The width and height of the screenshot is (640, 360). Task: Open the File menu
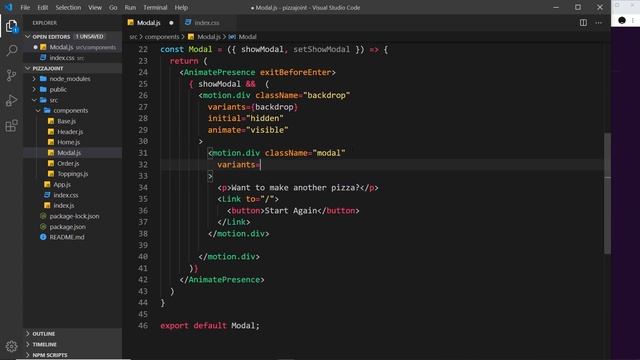coord(25,7)
